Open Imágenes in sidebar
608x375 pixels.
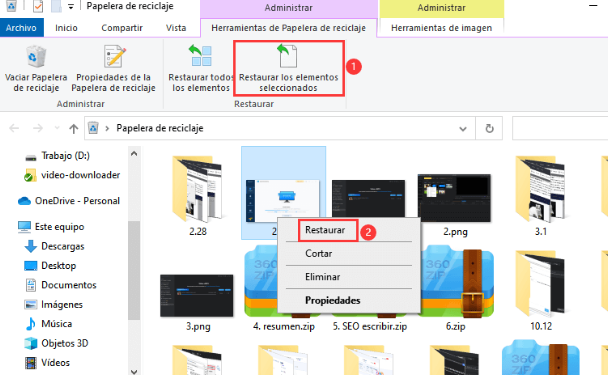[54, 304]
